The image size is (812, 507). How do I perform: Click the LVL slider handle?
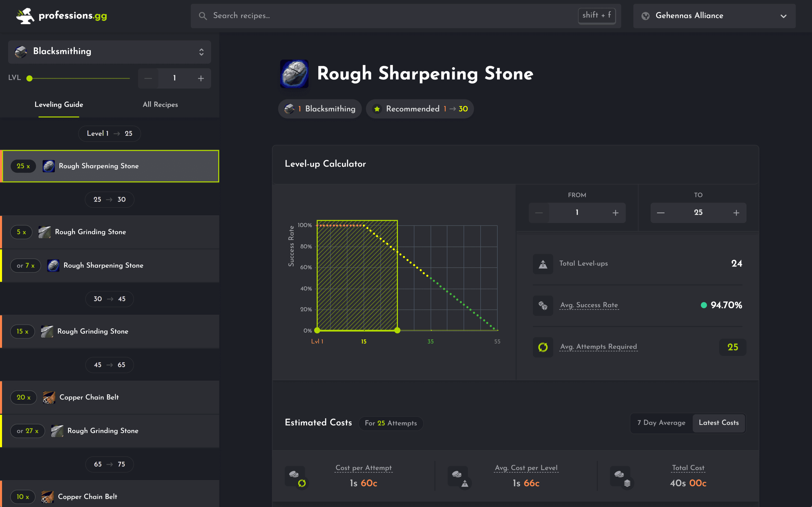[29, 78]
